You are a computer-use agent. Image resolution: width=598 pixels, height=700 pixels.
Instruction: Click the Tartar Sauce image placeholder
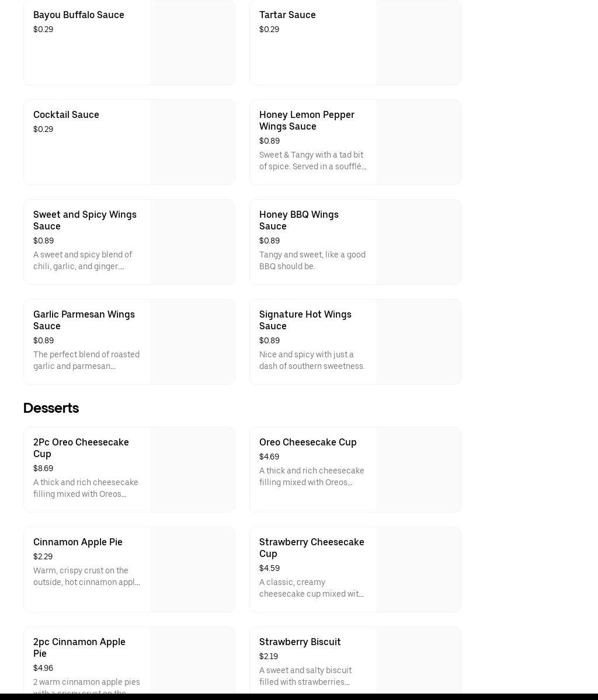[418, 43]
